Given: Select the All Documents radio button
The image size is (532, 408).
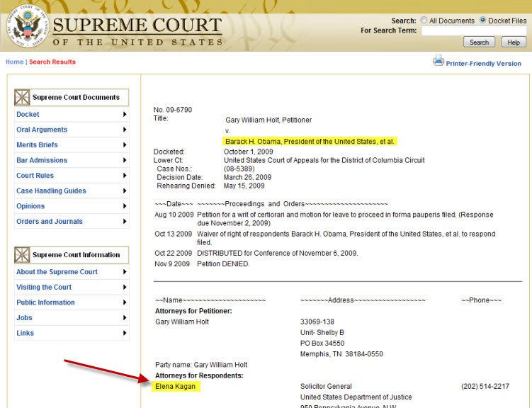Looking at the screenshot, I should (x=424, y=20).
